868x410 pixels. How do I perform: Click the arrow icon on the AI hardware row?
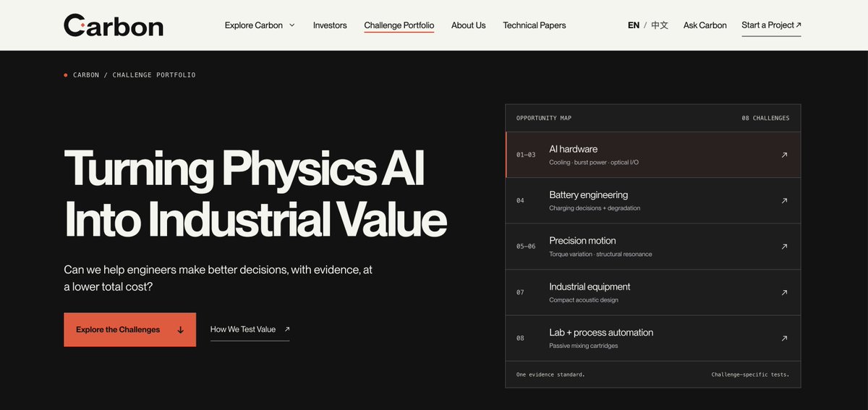tap(784, 155)
